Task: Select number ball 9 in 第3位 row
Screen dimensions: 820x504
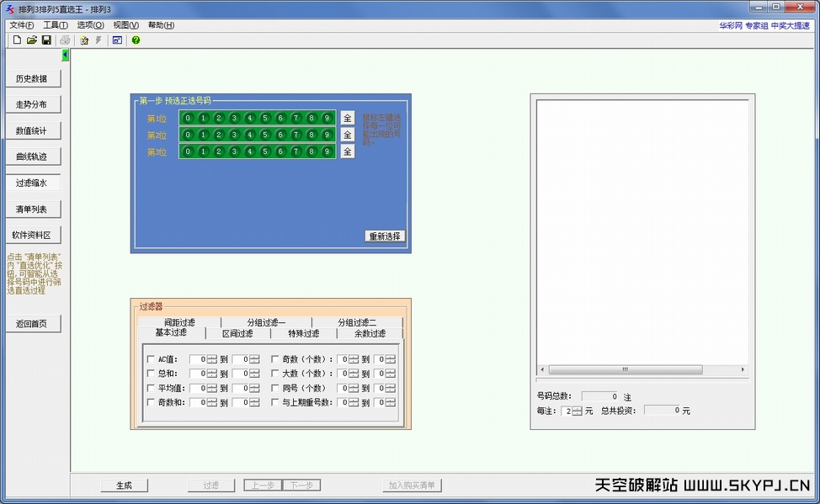Action: pyautogui.click(x=327, y=151)
